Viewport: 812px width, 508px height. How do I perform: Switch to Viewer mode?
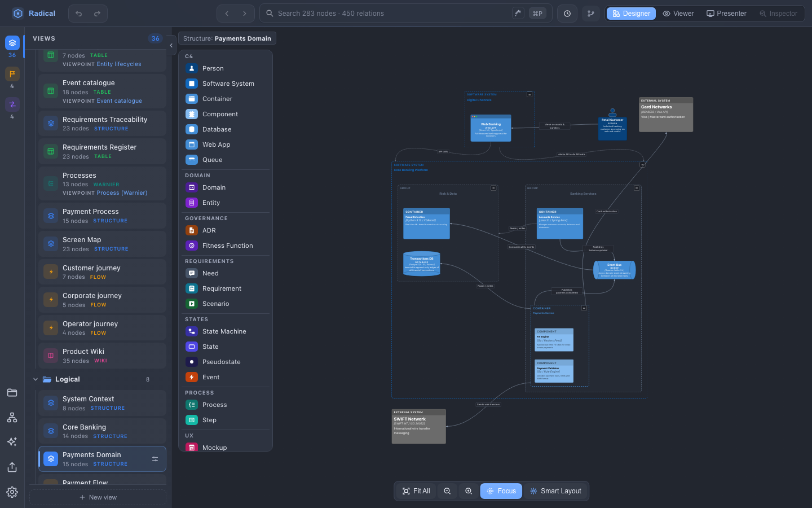tap(678, 14)
